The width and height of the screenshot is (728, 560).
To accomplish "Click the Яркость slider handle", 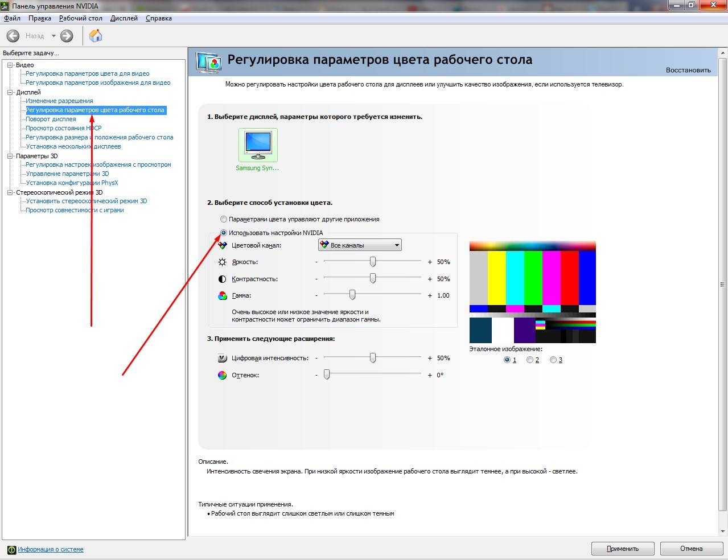I will [x=373, y=262].
